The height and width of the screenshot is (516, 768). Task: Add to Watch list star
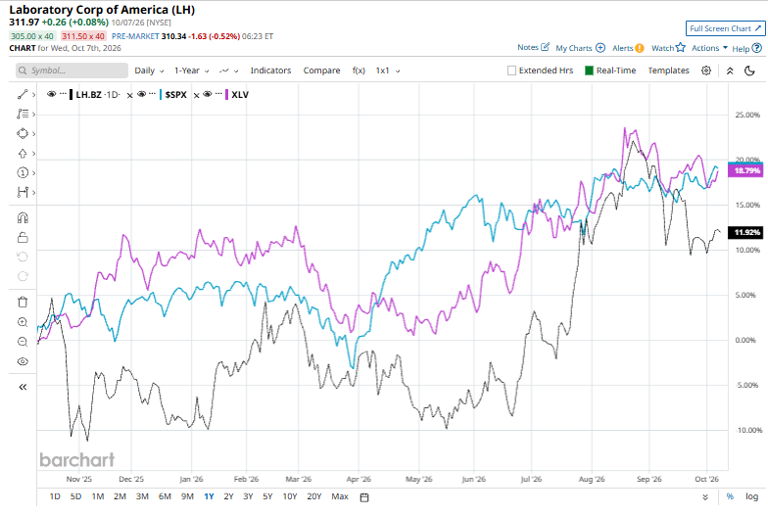(680, 47)
